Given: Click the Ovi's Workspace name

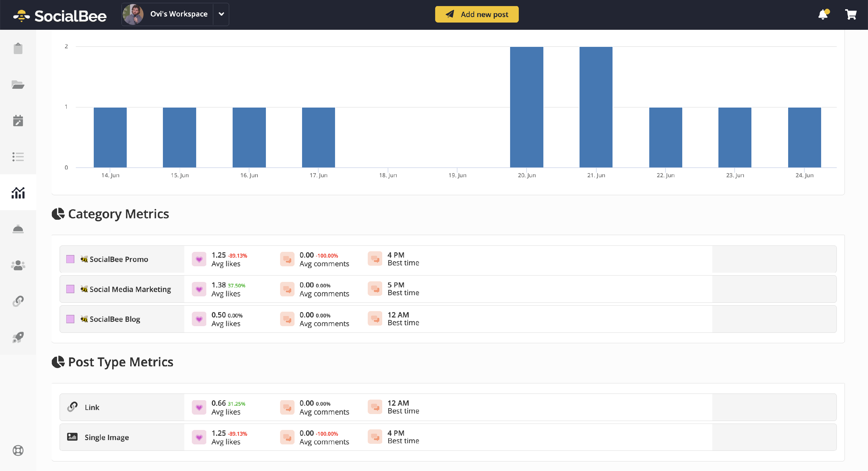Looking at the screenshot, I should click(179, 14).
